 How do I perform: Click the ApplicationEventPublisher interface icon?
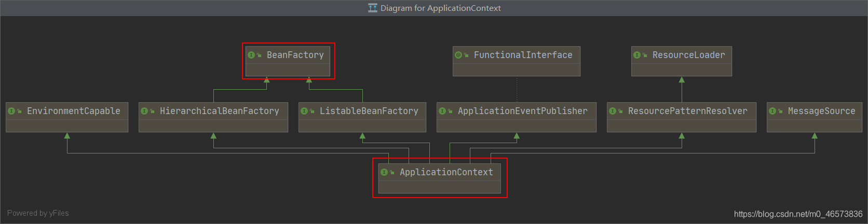pos(442,111)
